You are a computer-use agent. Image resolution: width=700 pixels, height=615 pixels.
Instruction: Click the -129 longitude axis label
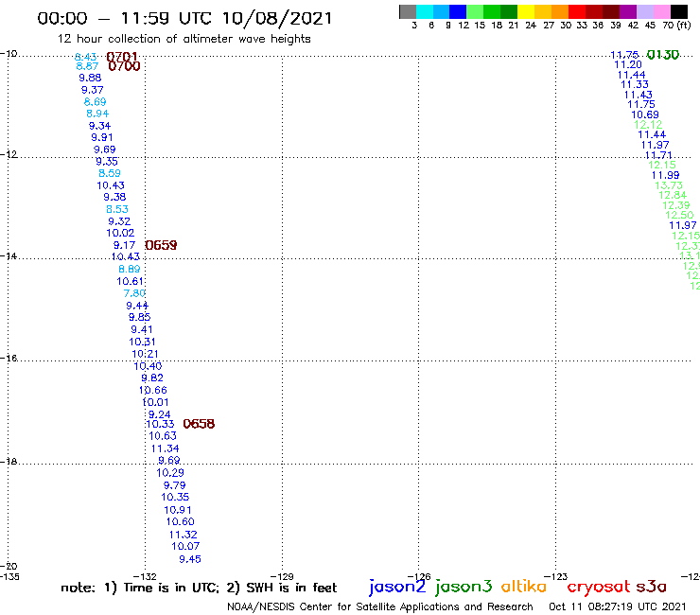282,576
